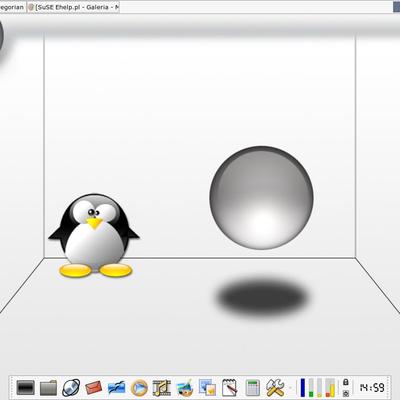
Task: Start the media player play icon
Action: (x=139, y=388)
